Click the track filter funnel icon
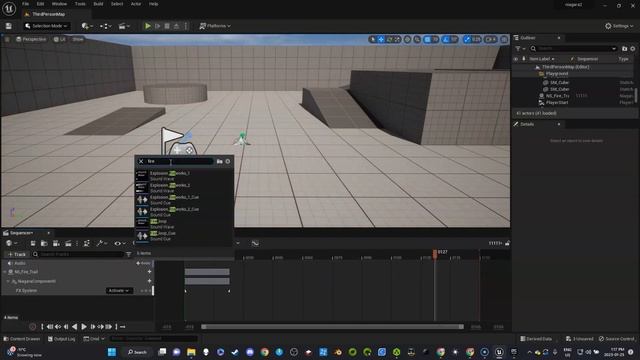Screen dimensions: 640x360 tap(129, 254)
